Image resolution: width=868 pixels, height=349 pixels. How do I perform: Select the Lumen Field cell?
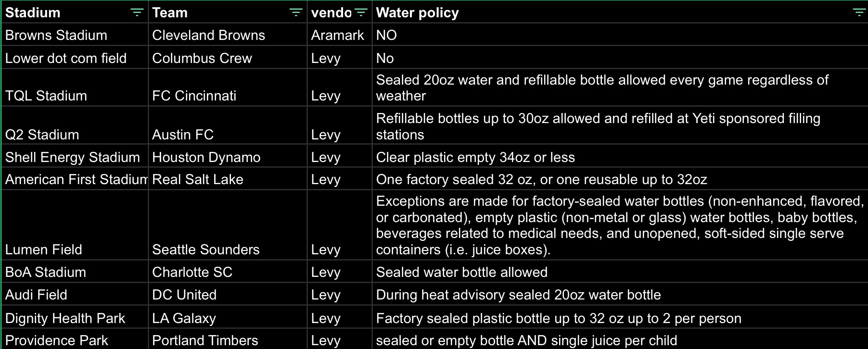click(x=75, y=225)
